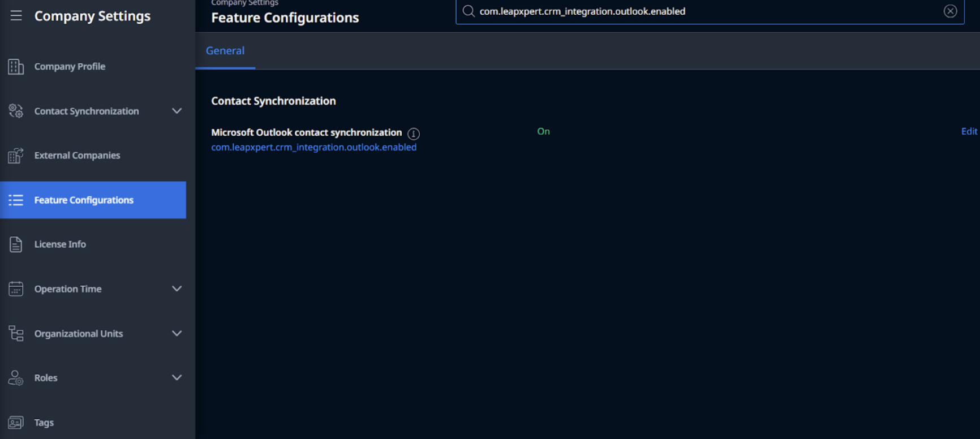
Task: Click the External Companies icon
Action: tap(16, 156)
